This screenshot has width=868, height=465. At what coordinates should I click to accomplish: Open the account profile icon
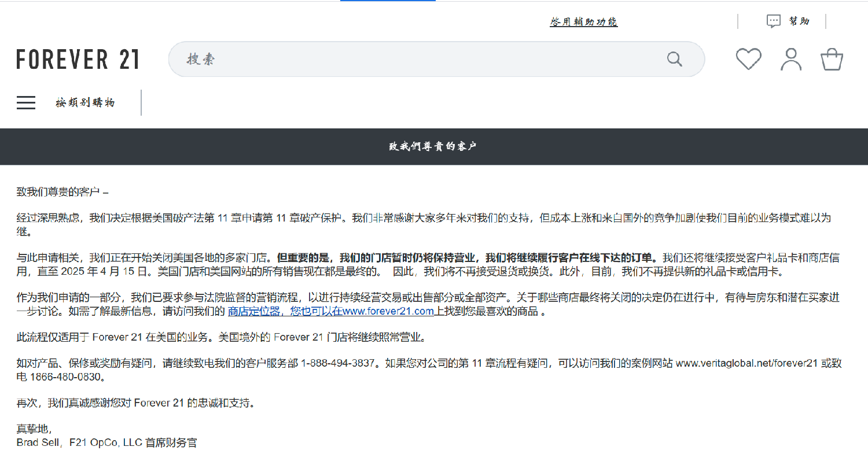tap(791, 60)
